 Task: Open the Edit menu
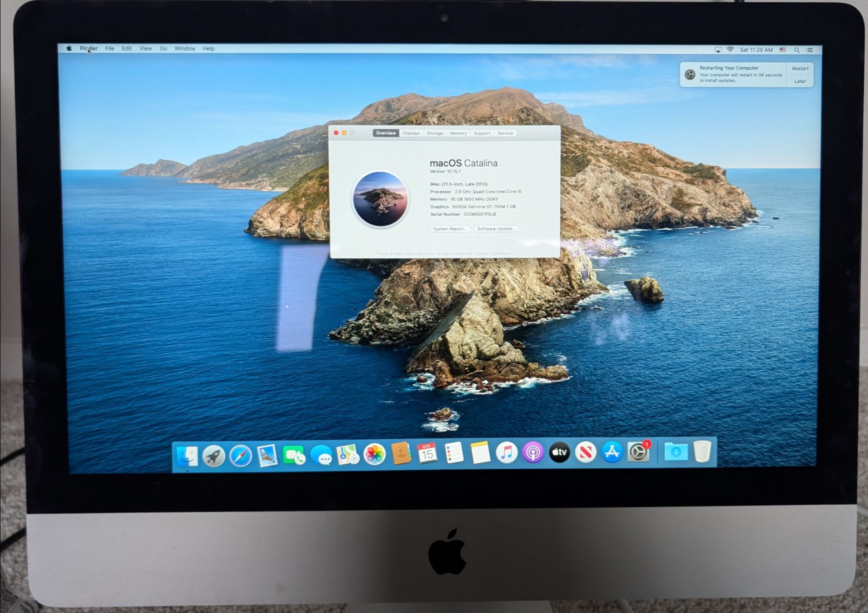[x=127, y=48]
